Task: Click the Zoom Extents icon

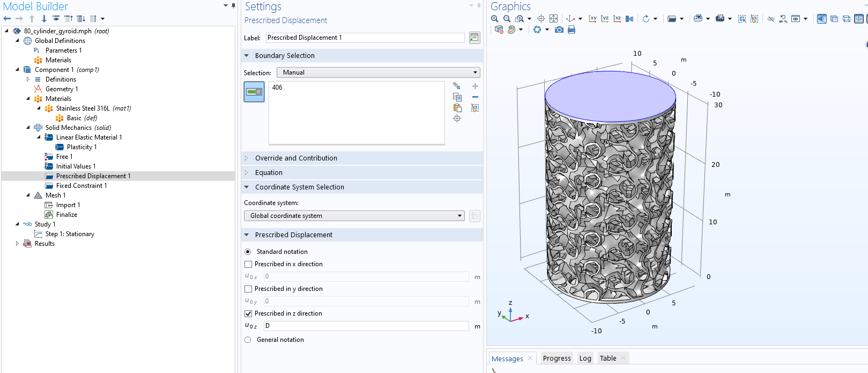Action: click(x=553, y=19)
